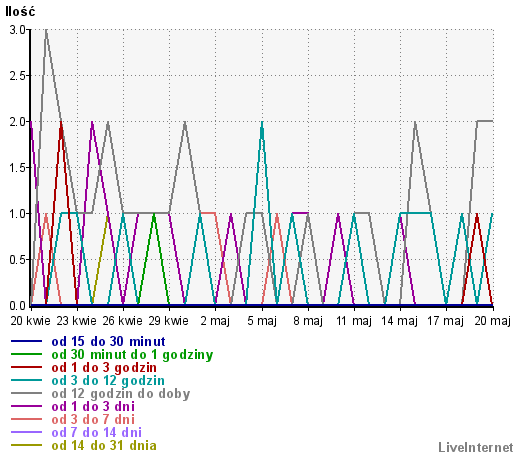Click the gray peak at value 3.0
Screen dimensions: 520x457
pos(46,31)
